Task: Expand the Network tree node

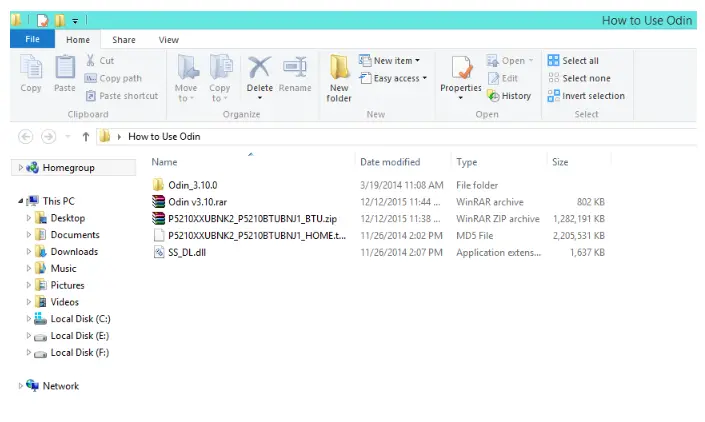Action: click(21, 386)
